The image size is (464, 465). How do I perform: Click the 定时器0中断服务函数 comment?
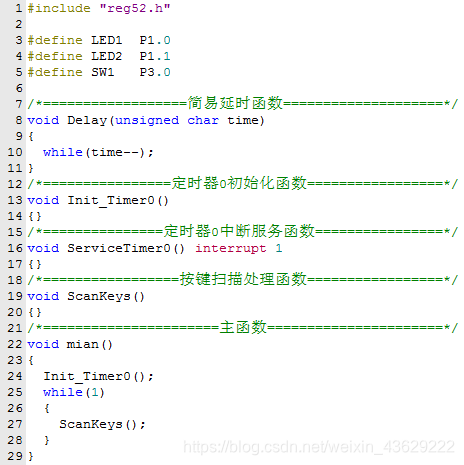coord(239,231)
